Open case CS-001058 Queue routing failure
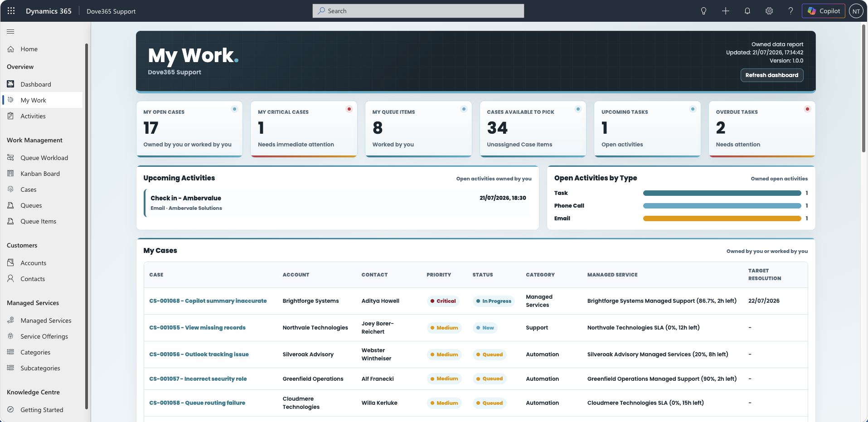This screenshot has width=868, height=422. (x=197, y=403)
